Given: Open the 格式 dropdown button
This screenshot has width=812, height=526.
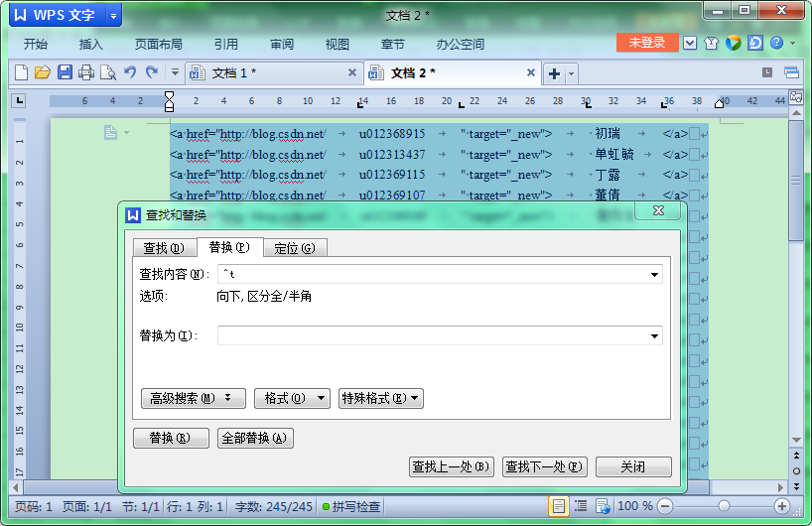Looking at the screenshot, I should (x=292, y=398).
